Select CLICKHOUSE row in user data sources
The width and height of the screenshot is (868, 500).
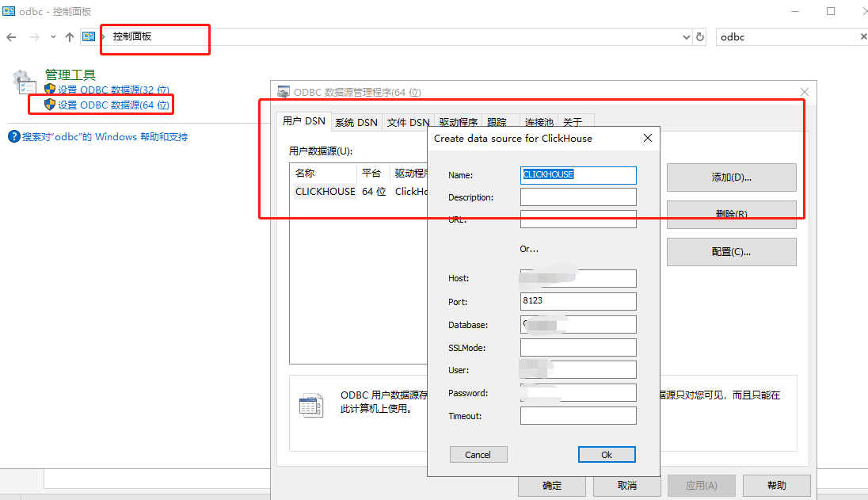pyautogui.click(x=360, y=192)
